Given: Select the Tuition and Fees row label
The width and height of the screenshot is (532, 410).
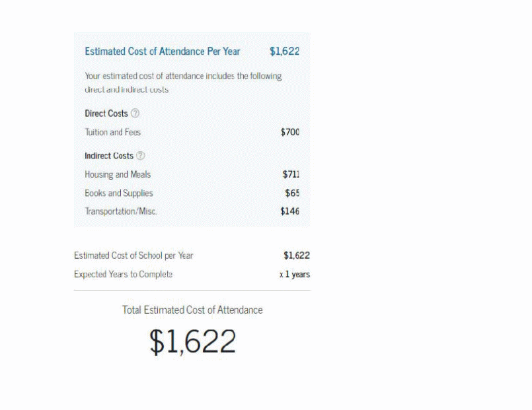Looking at the screenshot, I should point(112,132).
